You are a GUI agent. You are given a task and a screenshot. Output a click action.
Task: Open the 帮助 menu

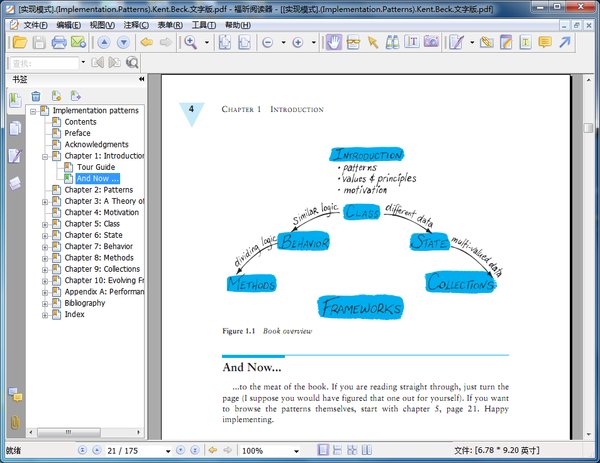click(x=238, y=25)
